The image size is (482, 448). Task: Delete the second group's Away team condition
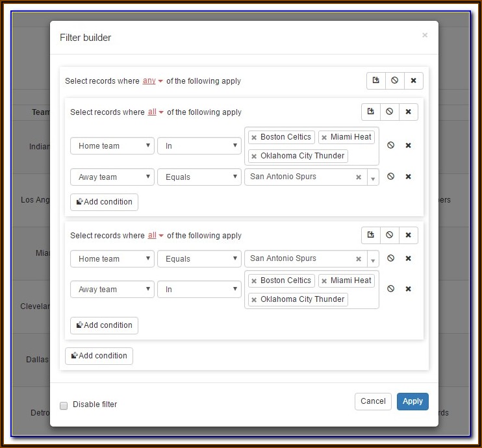click(409, 289)
